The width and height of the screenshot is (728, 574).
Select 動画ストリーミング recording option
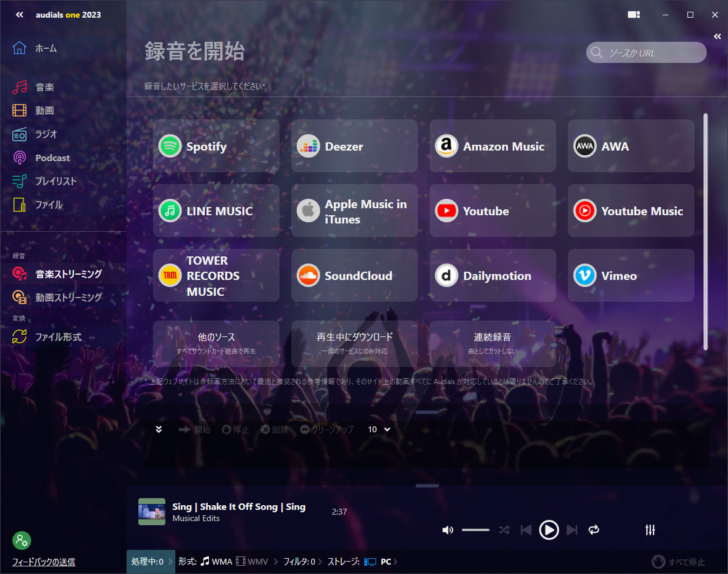(58, 298)
